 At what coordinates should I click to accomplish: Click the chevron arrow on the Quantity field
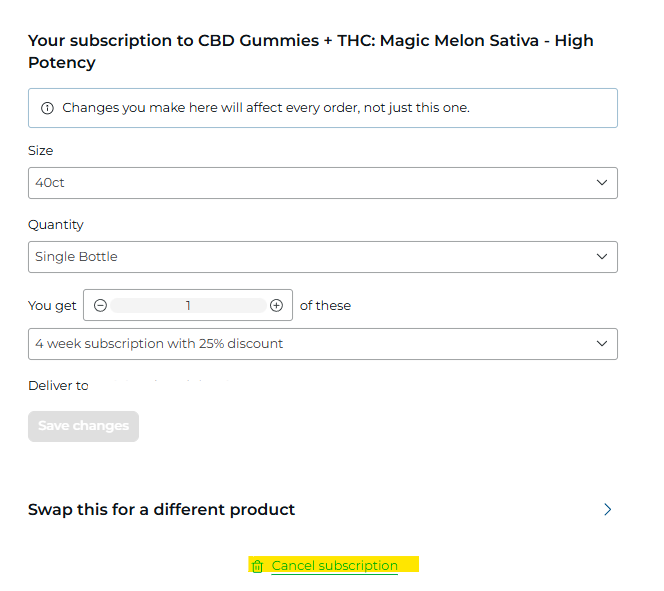click(x=602, y=257)
